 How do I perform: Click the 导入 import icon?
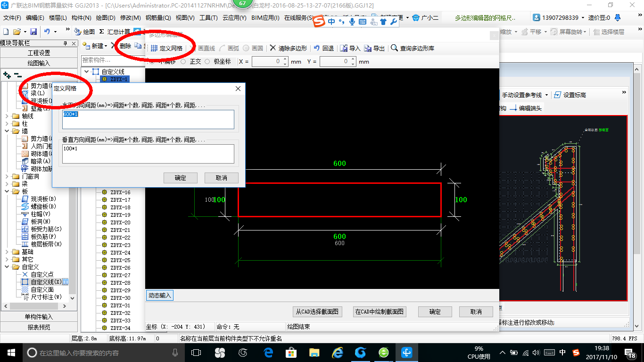tap(344, 49)
